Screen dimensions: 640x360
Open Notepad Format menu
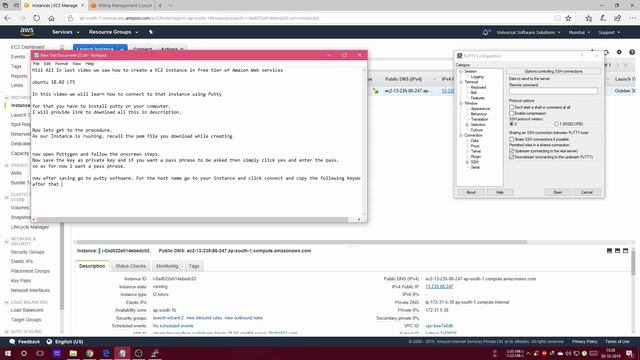[61, 64]
